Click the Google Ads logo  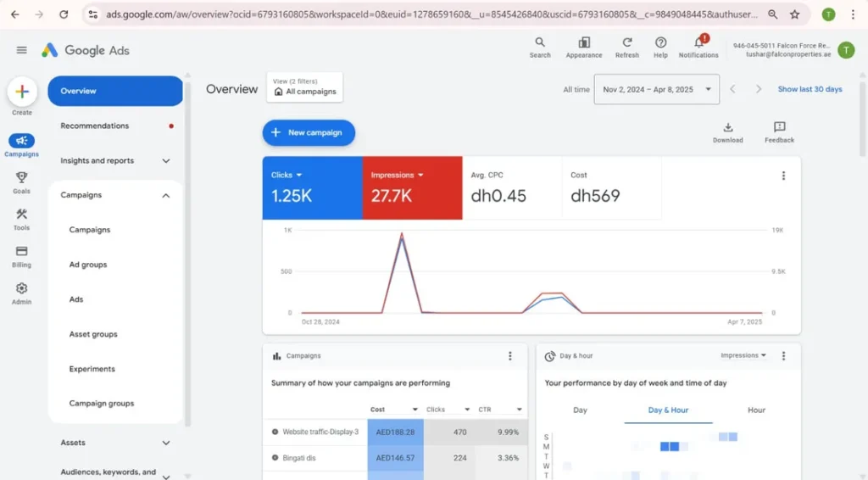(86, 50)
